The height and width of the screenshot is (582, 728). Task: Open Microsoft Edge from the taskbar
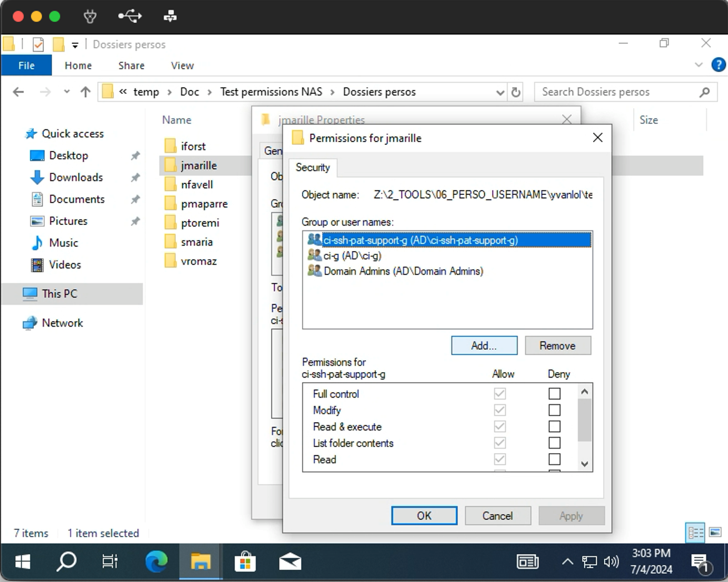pos(156,562)
